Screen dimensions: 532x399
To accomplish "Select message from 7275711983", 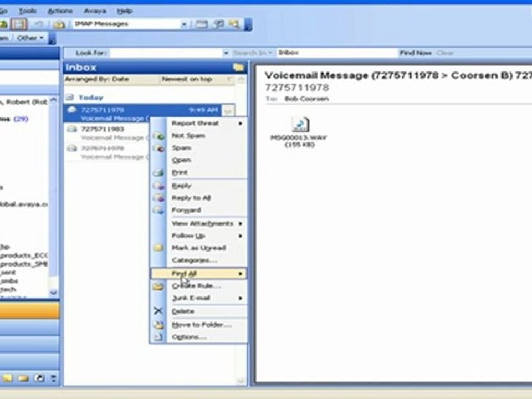I will tap(107, 133).
